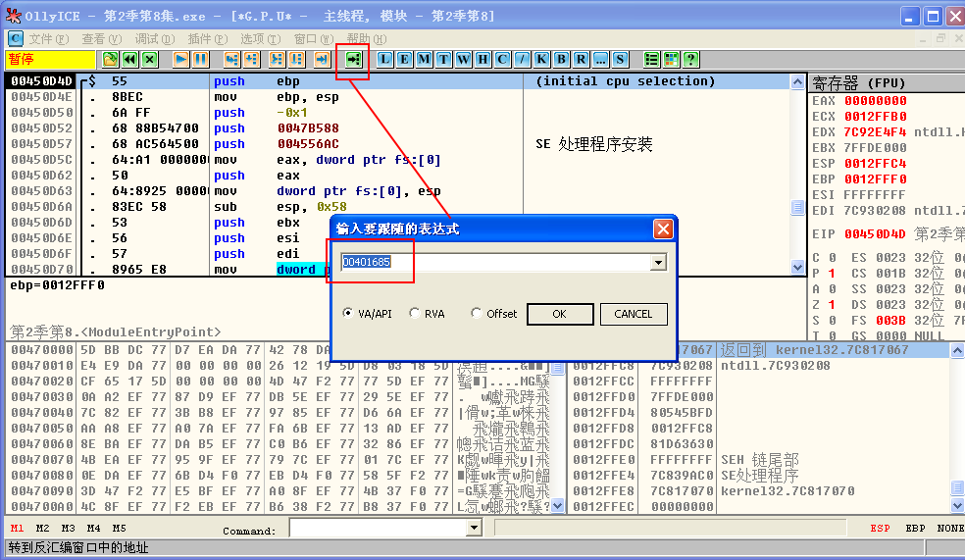Click the Help question mark toolbar icon
The height and width of the screenshot is (560, 965).
click(690, 60)
